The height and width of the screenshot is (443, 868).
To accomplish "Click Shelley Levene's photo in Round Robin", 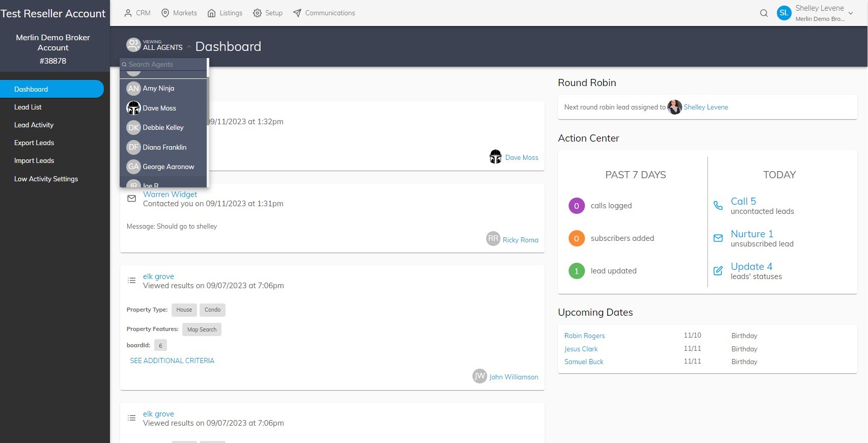I will [x=675, y=107].
